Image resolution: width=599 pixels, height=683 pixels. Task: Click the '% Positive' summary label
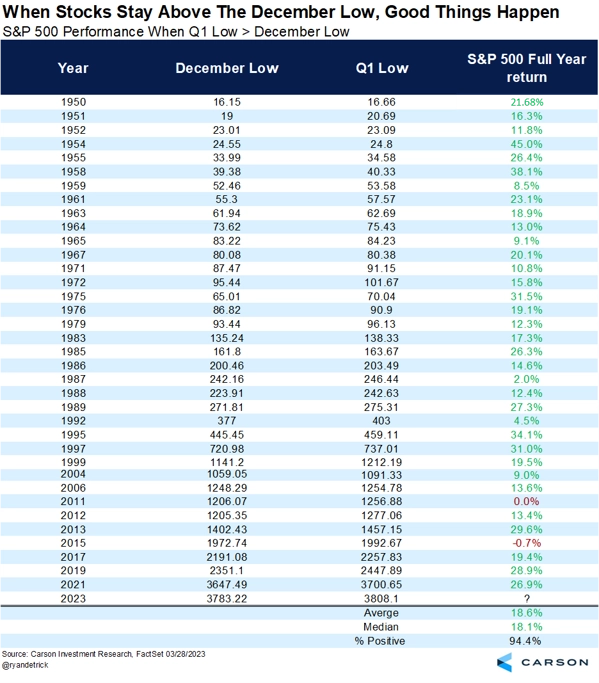click(x=380, y=641)
